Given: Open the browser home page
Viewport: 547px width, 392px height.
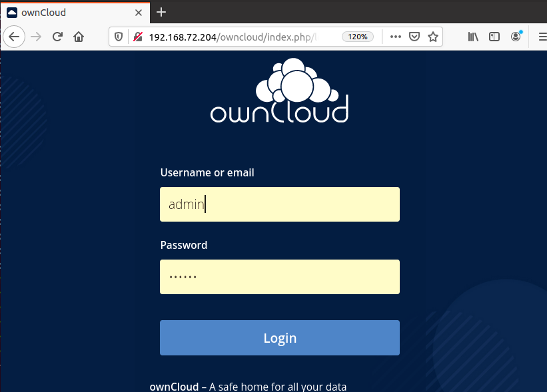Looking at the screenshot, I should click(x=79, y=37).
